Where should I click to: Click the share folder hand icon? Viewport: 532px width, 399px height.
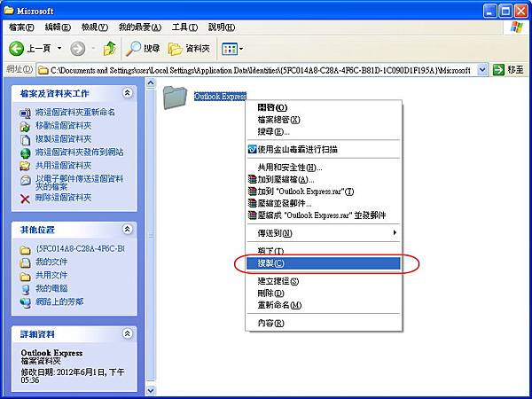click(x=26, y=167)
